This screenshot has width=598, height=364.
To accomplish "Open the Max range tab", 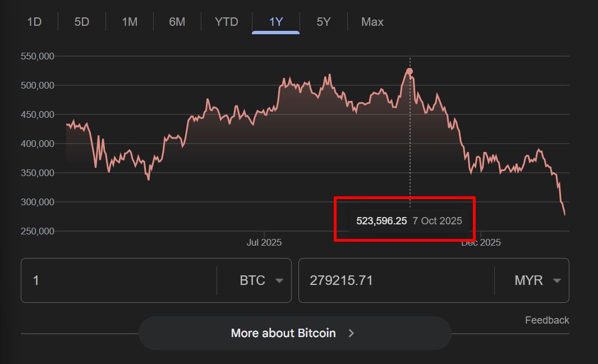I will point(372,22).
